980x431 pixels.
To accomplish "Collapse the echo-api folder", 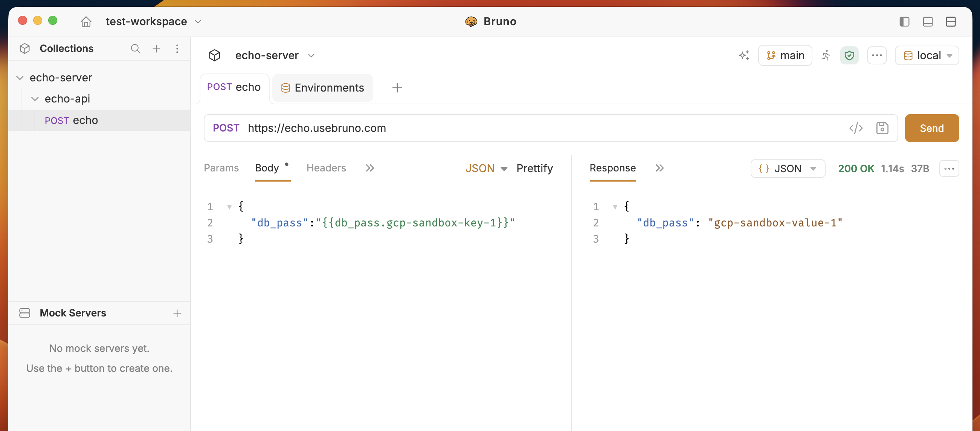I will pos(35,99).
